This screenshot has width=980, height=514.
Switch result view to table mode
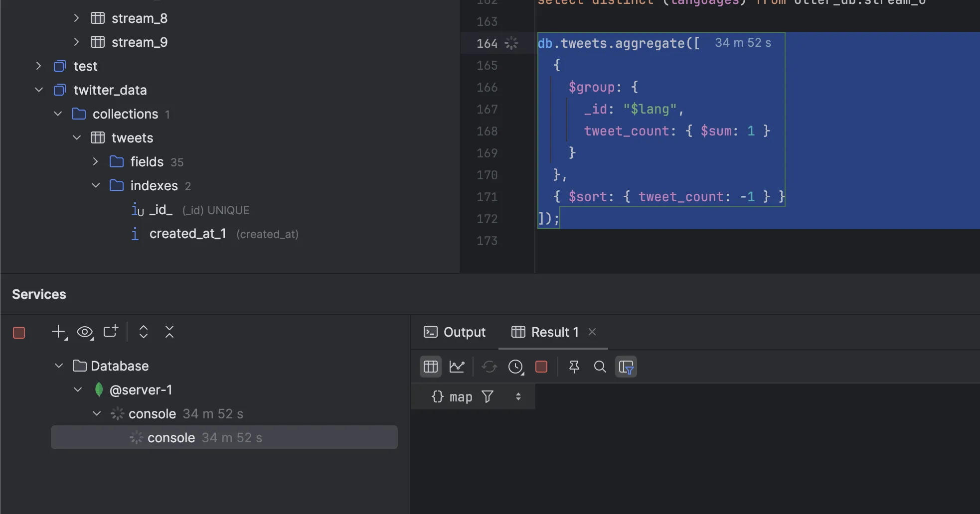click(431, 367)
